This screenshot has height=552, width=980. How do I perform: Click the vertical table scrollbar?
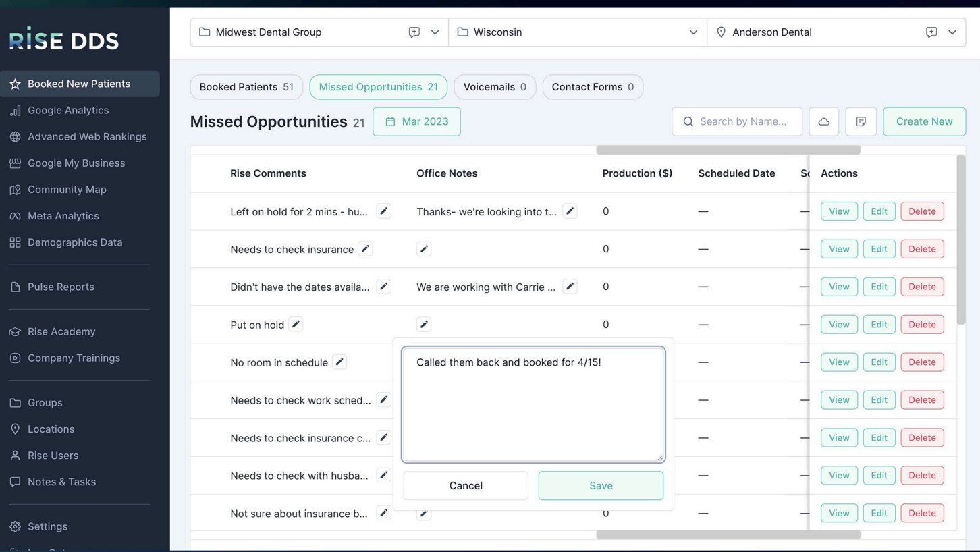961,239
